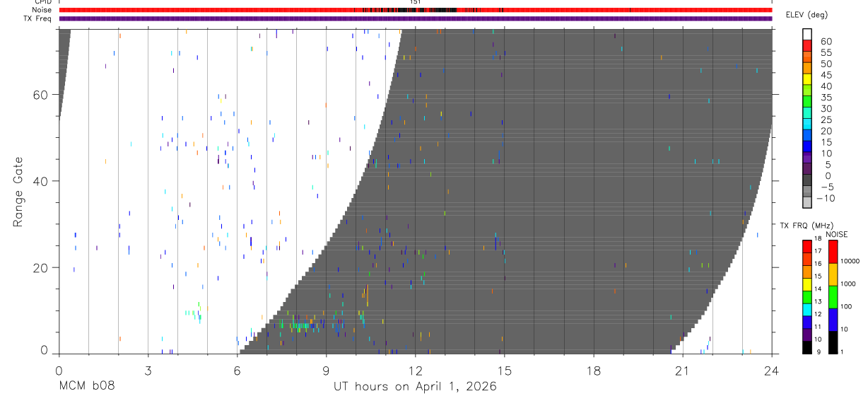Click the 'UT hours on April 1, 2026' label
868x401 pixels.
click(415, 387)
